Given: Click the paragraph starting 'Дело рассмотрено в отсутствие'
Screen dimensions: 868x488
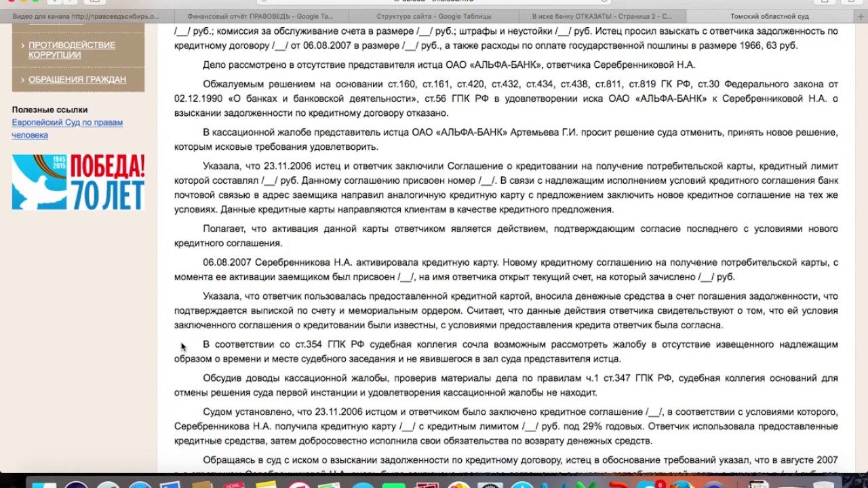Looking at the screenshot, I should [449, 65].
